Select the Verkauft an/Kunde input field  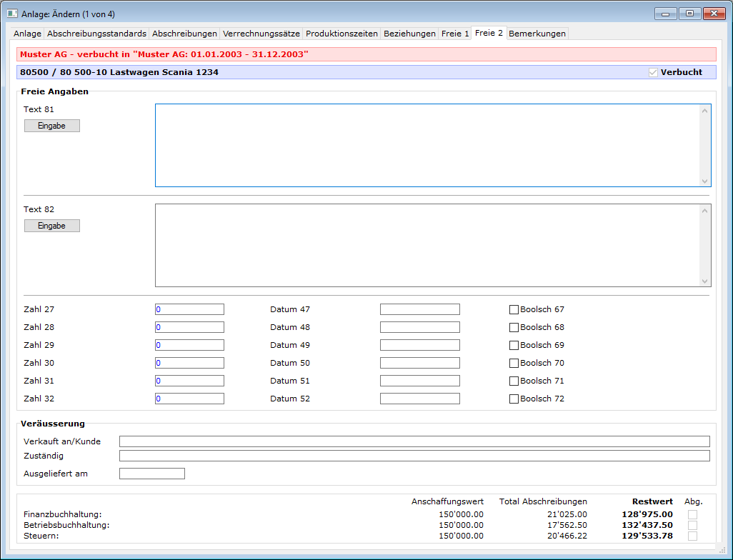414,441
